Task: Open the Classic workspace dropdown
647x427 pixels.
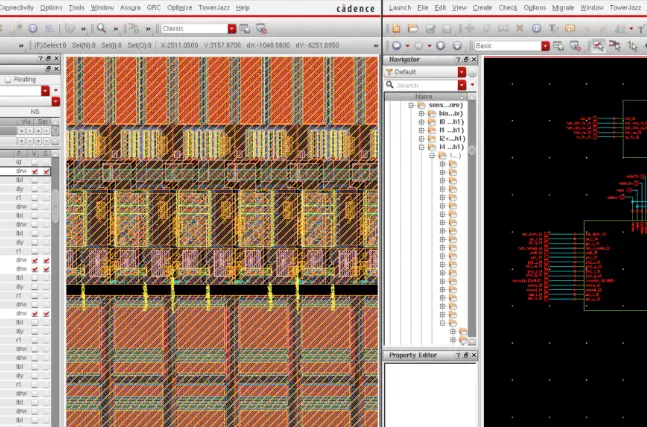Action: point(232,29)
